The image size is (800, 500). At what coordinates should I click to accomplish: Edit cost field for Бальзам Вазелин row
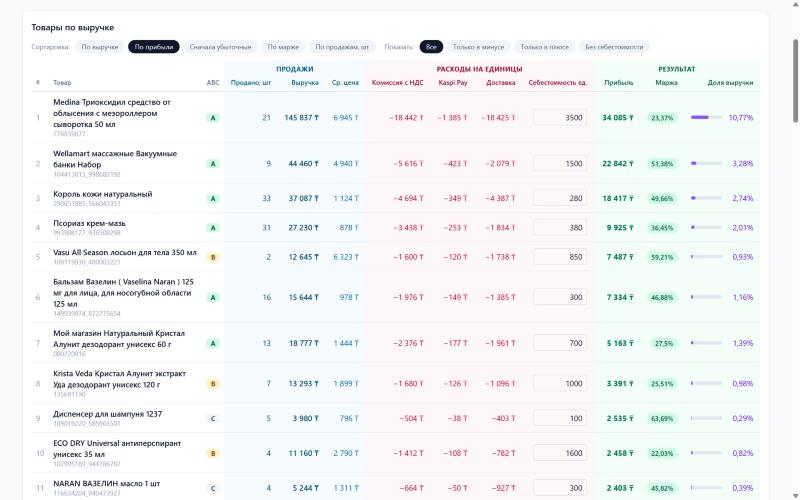click(x=560, y=297)
